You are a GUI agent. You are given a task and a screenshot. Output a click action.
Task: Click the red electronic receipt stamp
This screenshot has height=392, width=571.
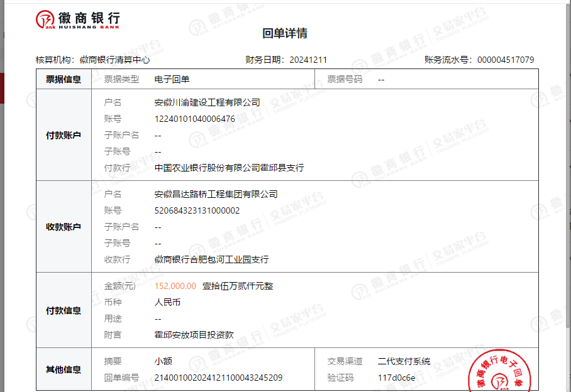coord(499,376)
